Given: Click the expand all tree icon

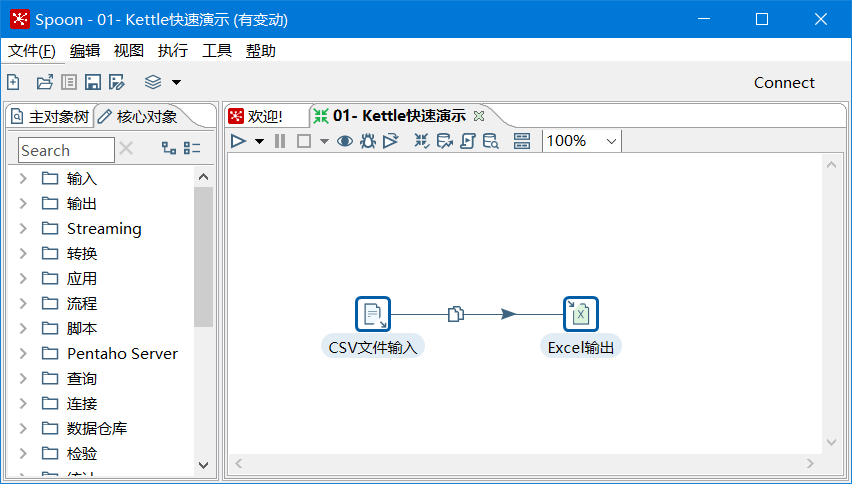Looking at the screenshot, I should (169, 148).
